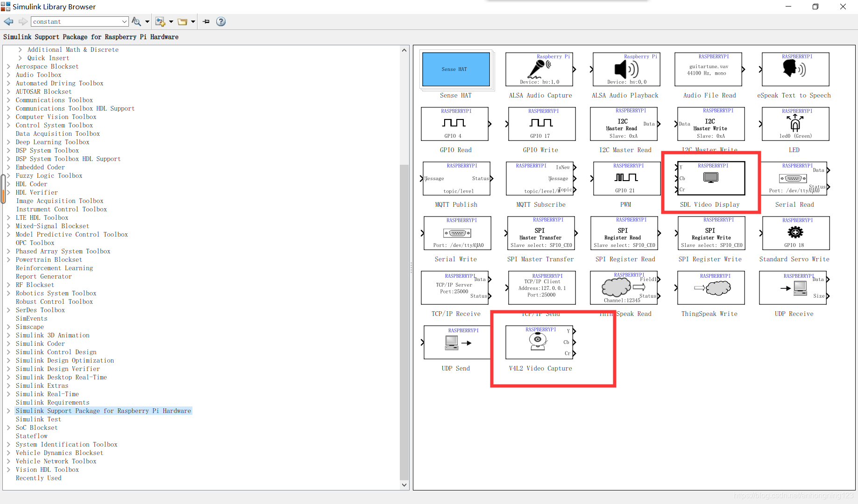Screen dimensions: 858x504
Task: Expand the Simulink Coder tree node
Action: (x=8, y=344)
